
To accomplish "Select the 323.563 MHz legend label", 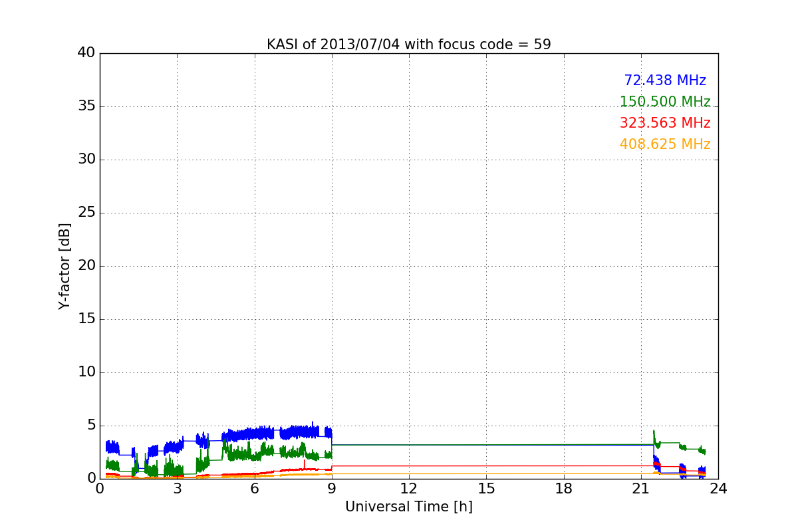I will tap(665, 123).
